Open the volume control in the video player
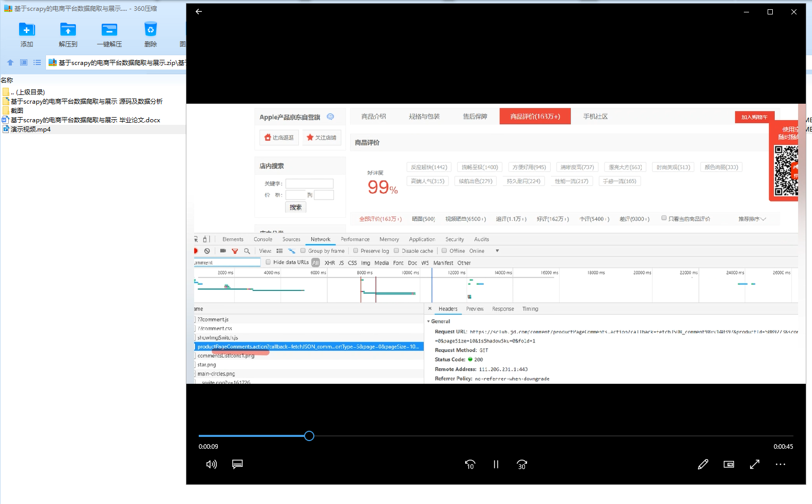The width and height of the screenshot is (812, 504). click(212, 464)
